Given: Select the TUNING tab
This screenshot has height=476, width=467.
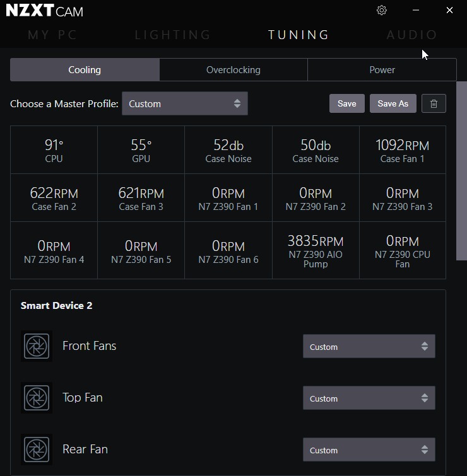Looking at the screenshot, I should click(299, 35).
